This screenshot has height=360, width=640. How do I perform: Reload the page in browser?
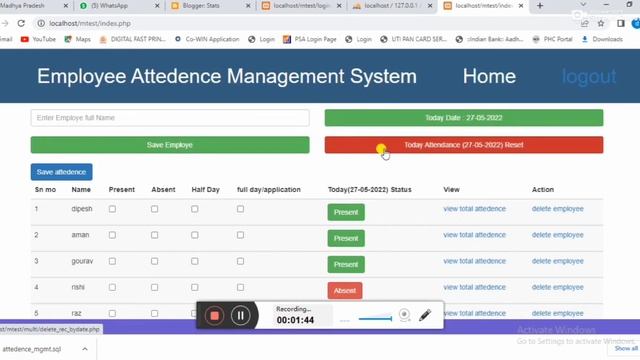pos(21,24)
